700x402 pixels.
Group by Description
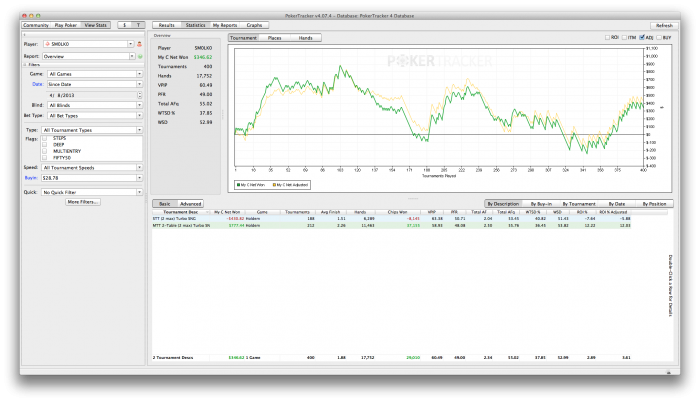[503, 204]
